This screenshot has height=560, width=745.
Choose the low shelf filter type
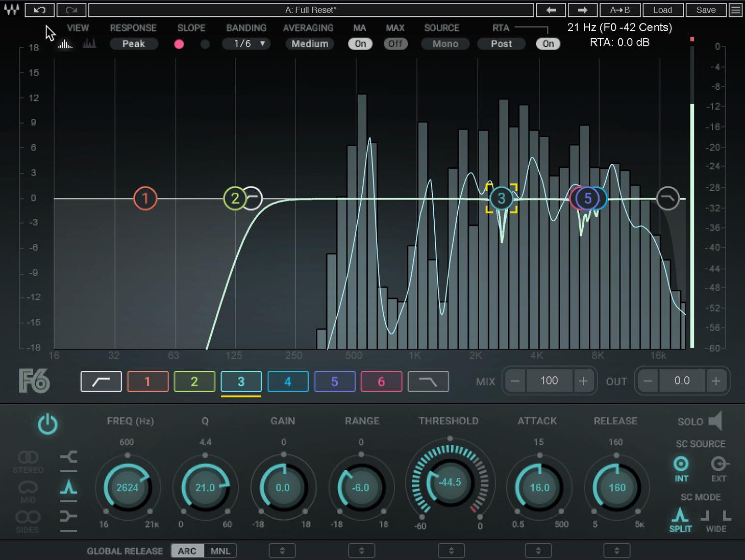(68, 457)
